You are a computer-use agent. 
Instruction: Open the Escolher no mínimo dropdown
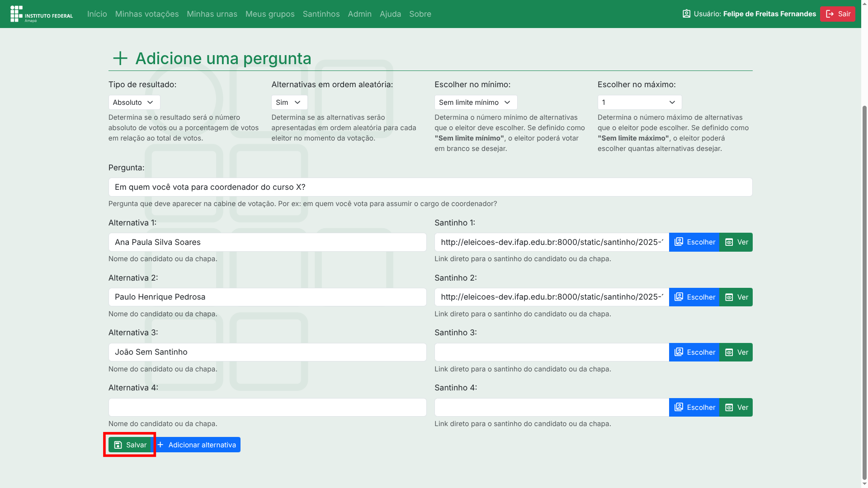coord(475,103)
